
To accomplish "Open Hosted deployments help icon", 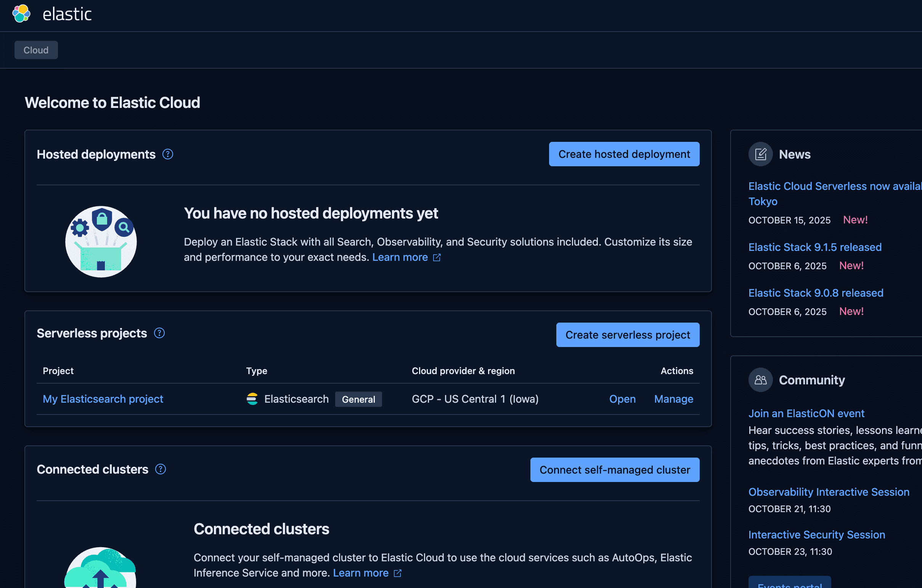I will coord(168,154).
